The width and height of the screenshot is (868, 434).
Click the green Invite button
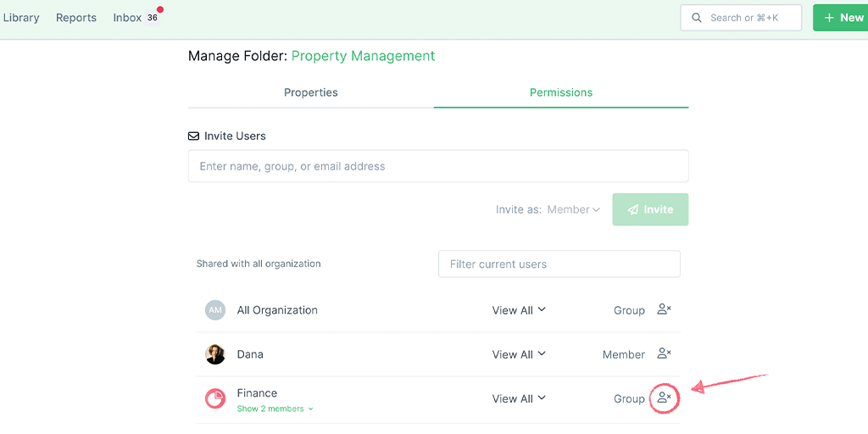click(650, 209)
